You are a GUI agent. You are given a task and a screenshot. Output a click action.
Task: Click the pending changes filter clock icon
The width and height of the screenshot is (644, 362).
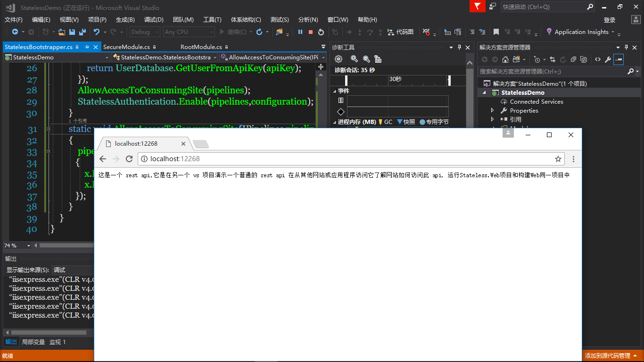pyautogui.click(x=537, y=59)
